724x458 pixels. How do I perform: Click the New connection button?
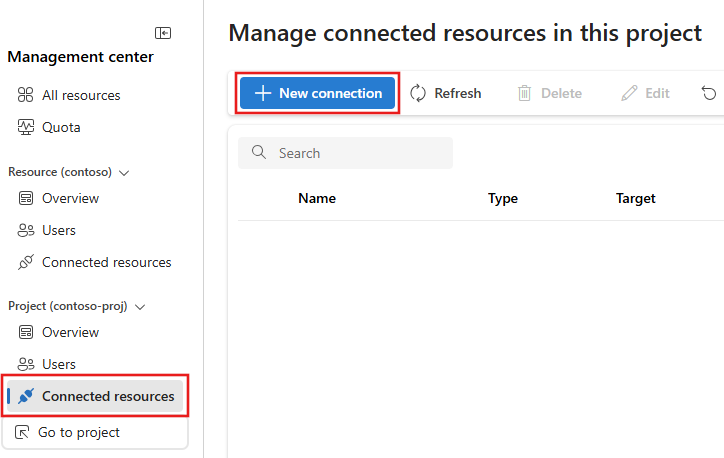click(x=318, y=93)
